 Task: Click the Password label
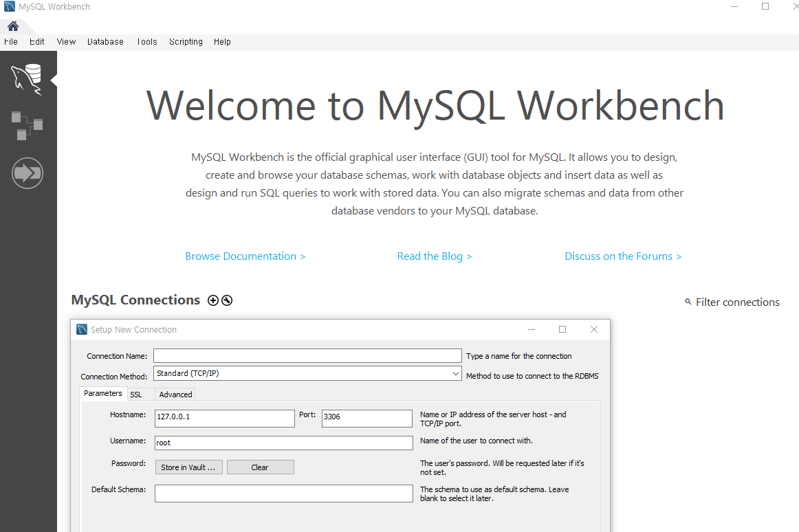pos(129,463)
